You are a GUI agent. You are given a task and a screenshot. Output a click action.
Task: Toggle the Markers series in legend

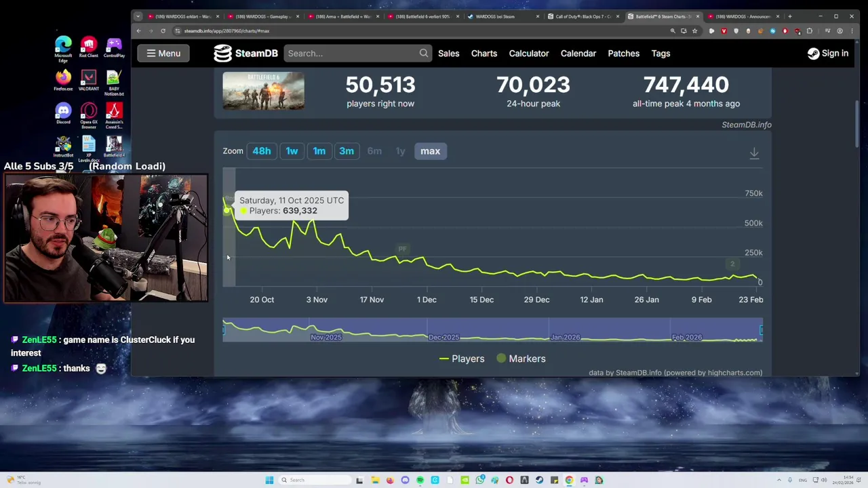[x=521, y=359]
